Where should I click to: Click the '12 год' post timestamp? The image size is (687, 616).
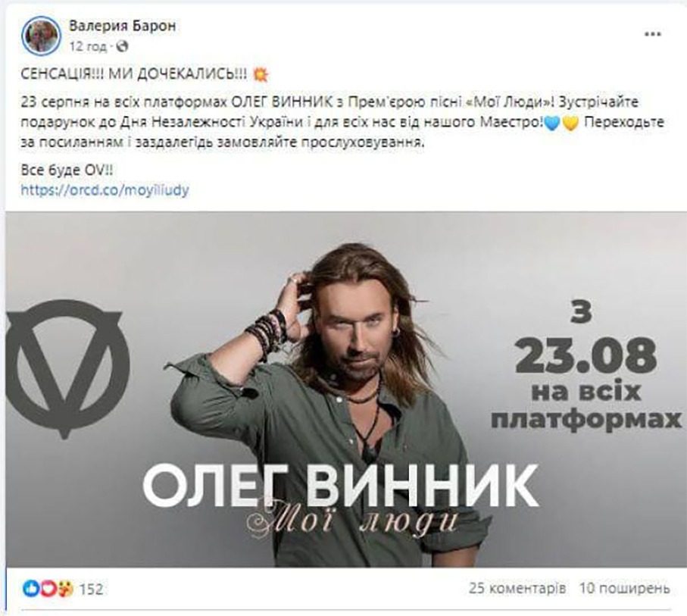[x=89, y=46]
